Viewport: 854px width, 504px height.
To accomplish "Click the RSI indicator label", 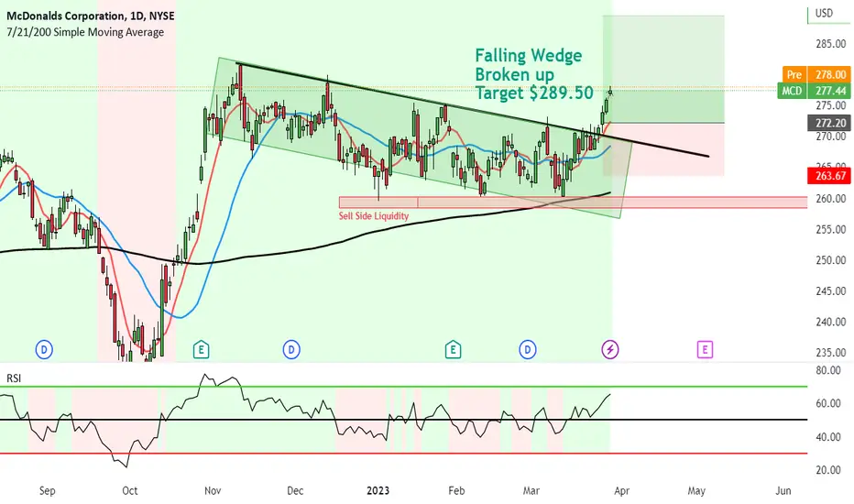I will 14,378.
